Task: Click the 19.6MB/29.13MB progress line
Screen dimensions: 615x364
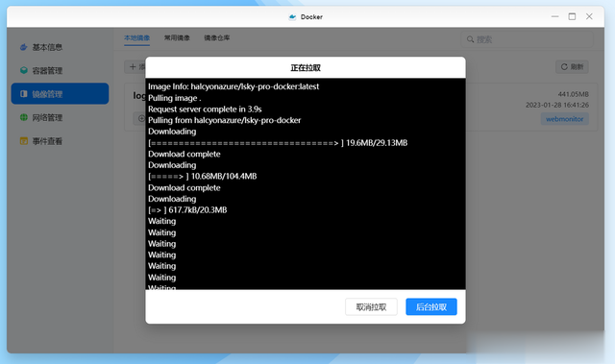Action: 278,143
